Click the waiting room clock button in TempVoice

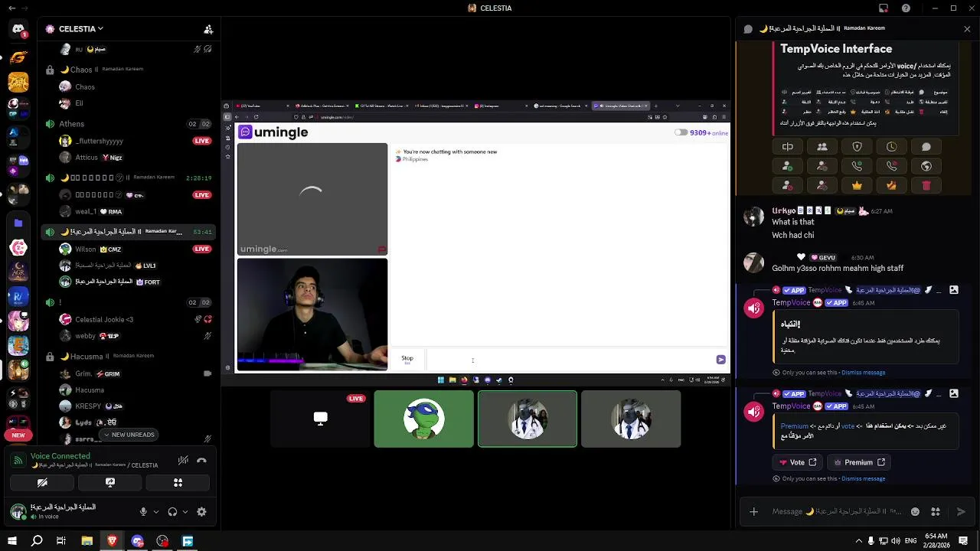coord(891,147)
